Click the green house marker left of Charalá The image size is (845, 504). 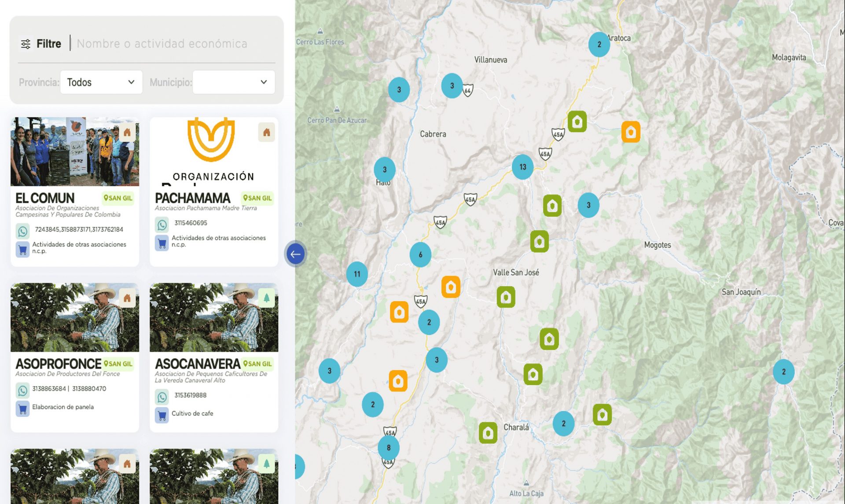pyautogui.click(x=488, y=433)
